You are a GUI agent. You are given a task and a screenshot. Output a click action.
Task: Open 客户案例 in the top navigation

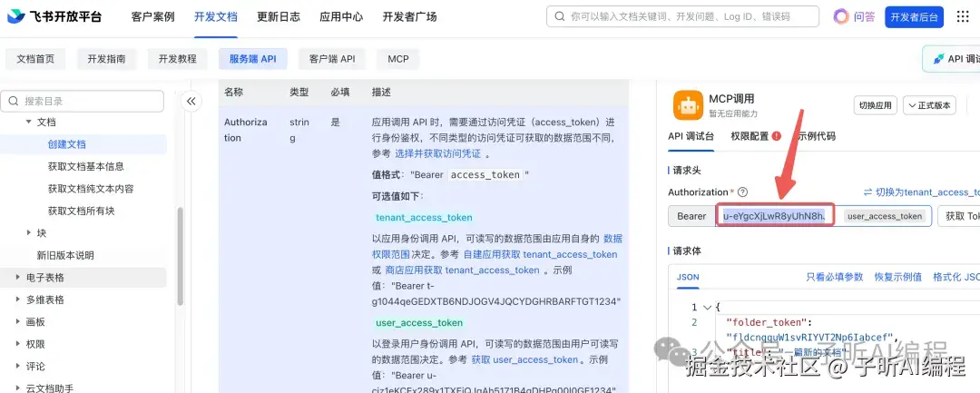point(152,17)
